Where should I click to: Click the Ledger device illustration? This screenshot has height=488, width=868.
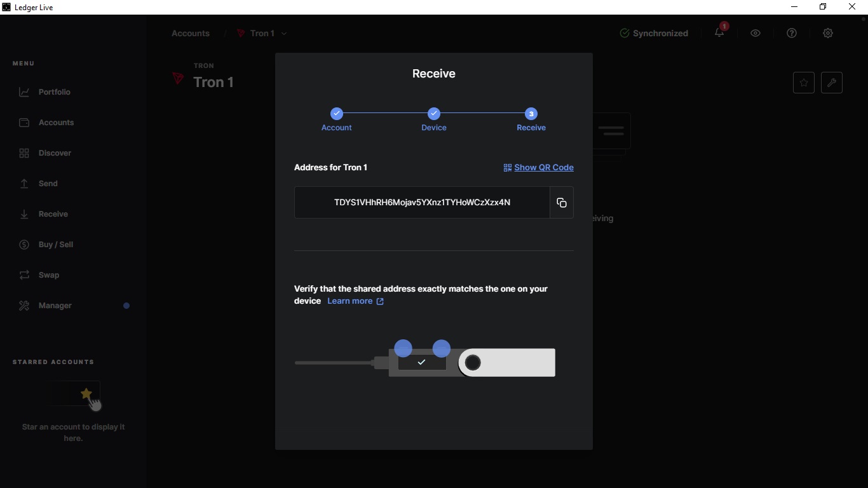[425, 359]
